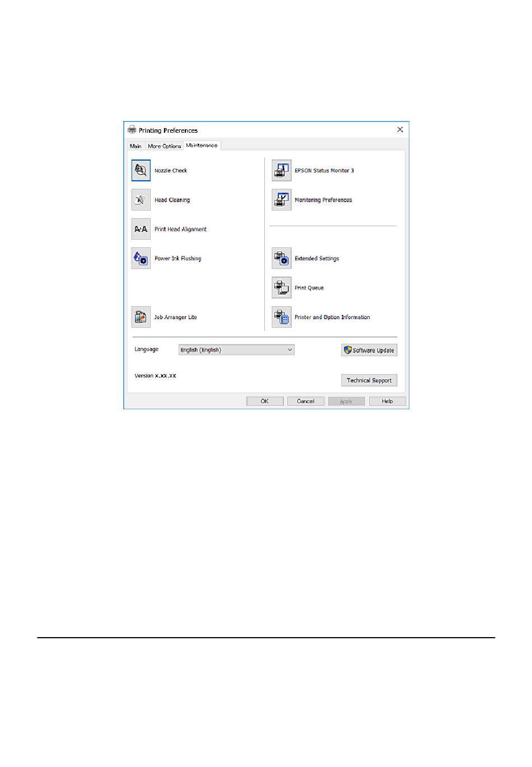Click the 'Power Ink Flushing' label text
The width and height of the screenshot is (532, 767).
[x=178, y=259]
